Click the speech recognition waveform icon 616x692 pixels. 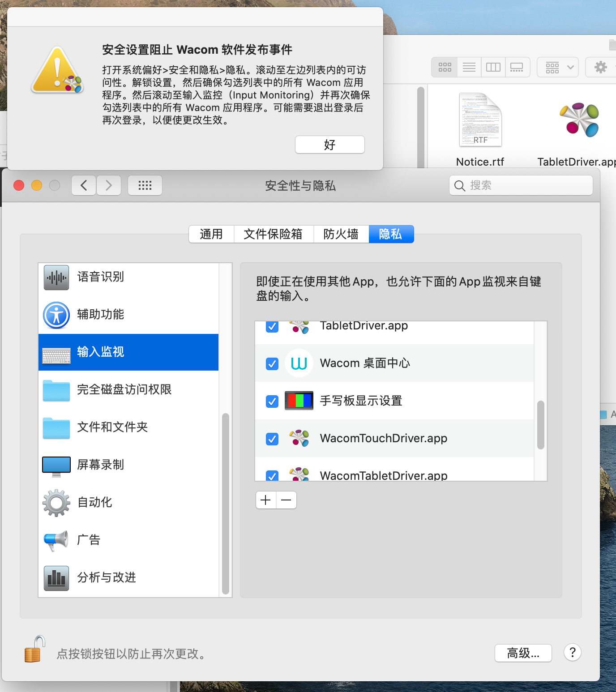56,278
